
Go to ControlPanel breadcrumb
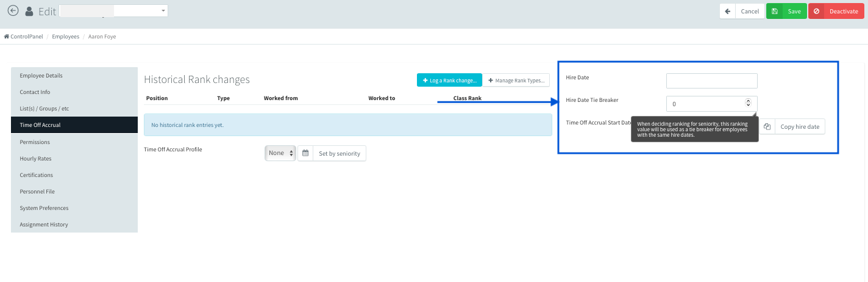click(x=23, y=37)
